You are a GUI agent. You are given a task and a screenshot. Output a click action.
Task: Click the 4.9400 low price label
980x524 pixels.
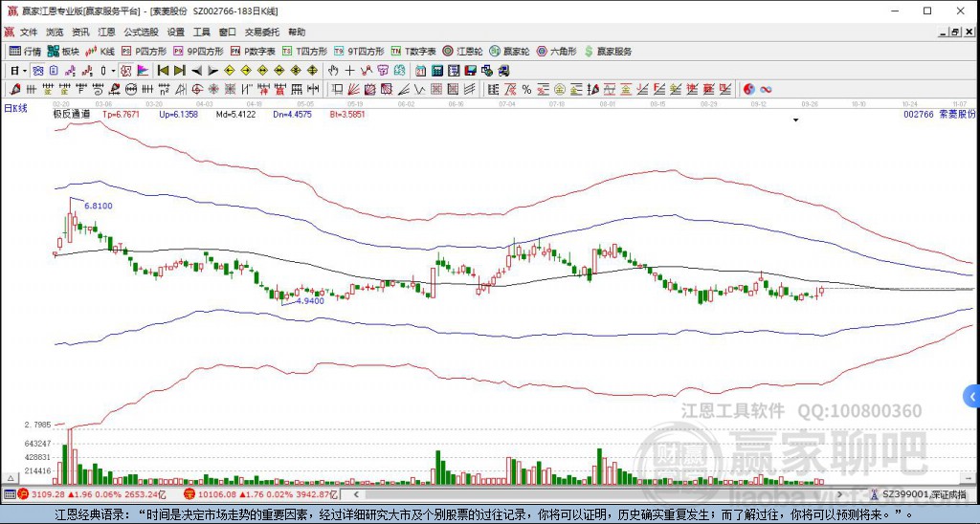(x=310, y=300)
